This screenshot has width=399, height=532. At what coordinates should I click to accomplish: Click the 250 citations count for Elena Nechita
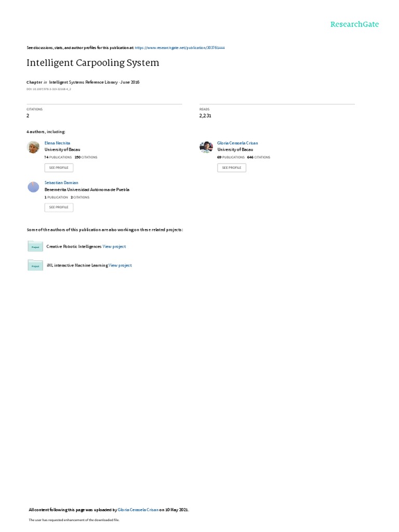click(x=86, y=157)
